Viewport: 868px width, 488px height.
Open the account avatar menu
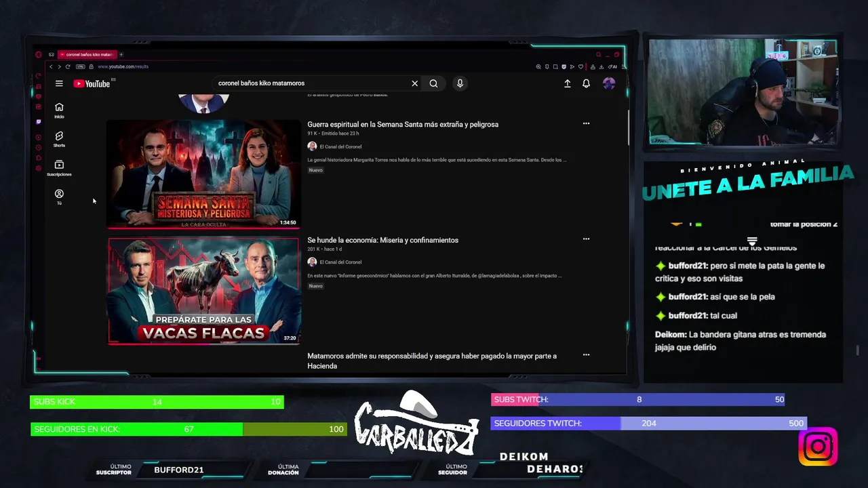[609, 83]
